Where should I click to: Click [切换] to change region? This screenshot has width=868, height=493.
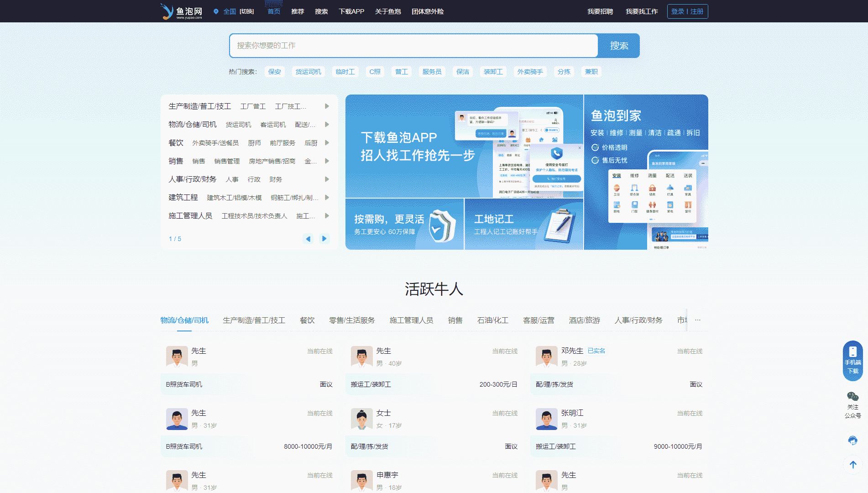[247, 11]
